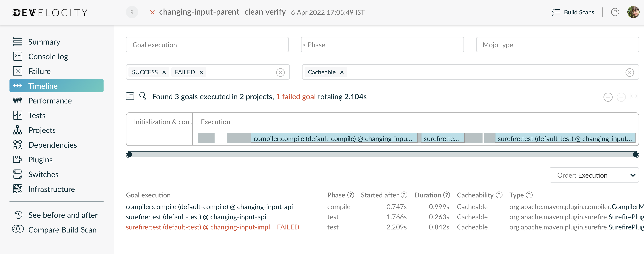
Task: Click failed surefire:test changing-input-impl goal
Action: pos(198,227)
